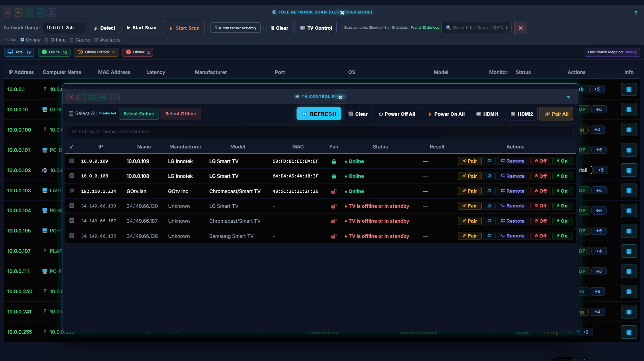Click refresh icon for TV 10.0.0.108
The image size is (644, 361).
pos(489,176)
